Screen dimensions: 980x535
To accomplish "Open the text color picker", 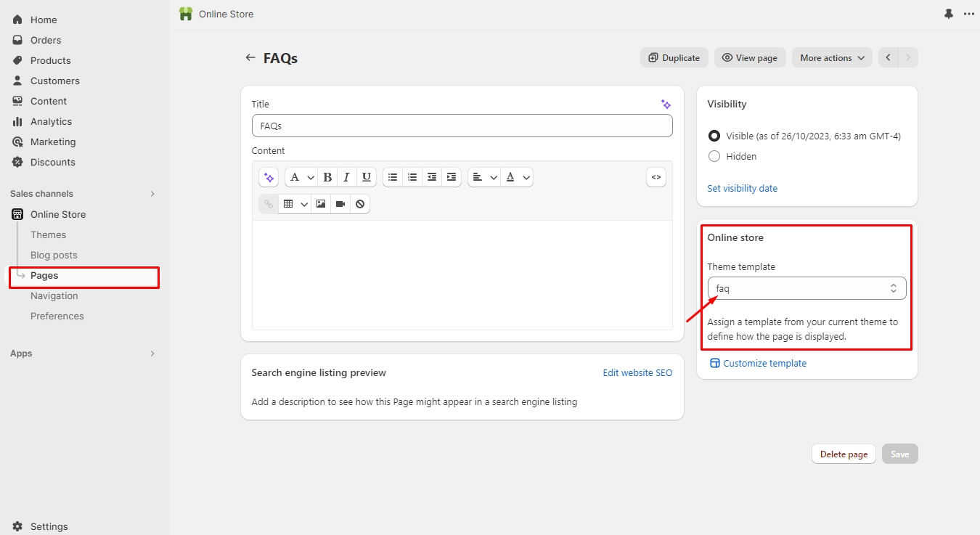I will tap(517, 177).
